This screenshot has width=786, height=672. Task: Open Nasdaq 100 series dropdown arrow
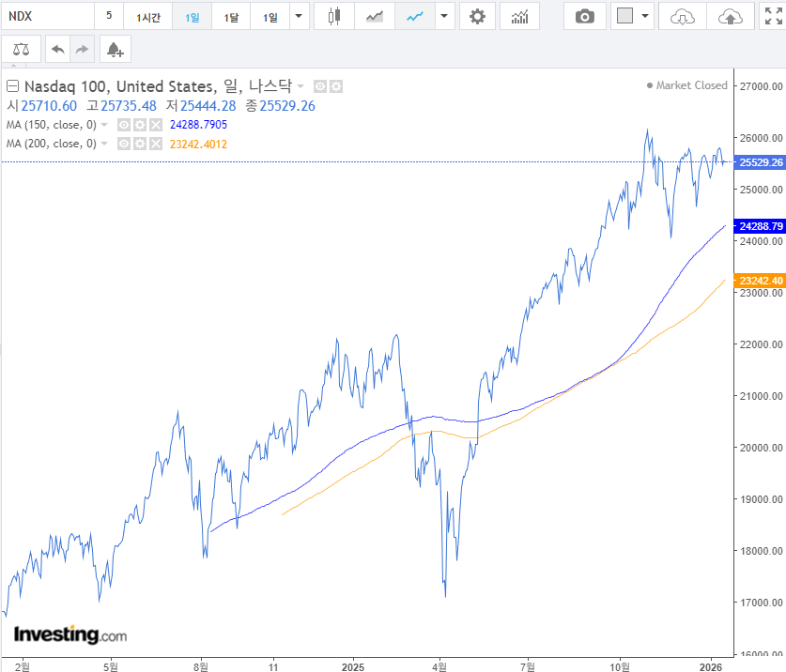tap(301, 86)
